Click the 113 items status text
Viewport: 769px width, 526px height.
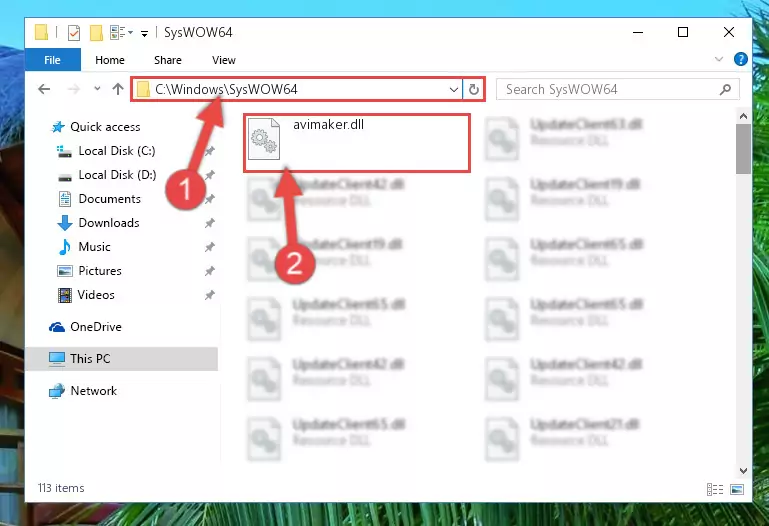coord(61,488)
